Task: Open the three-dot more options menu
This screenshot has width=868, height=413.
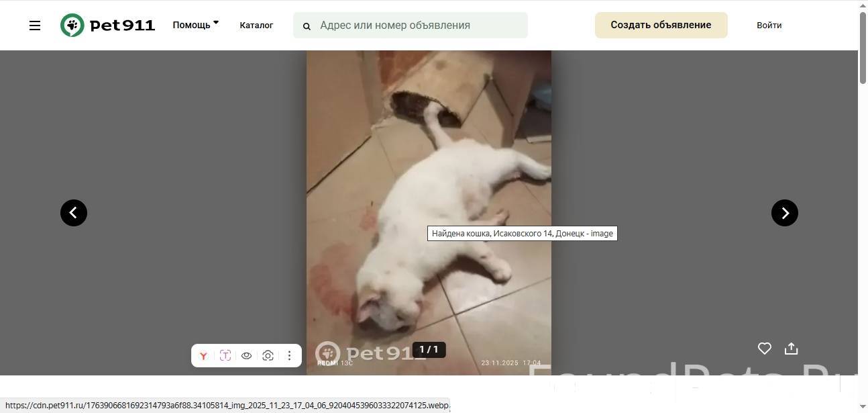Action: (x=289, y=356)
